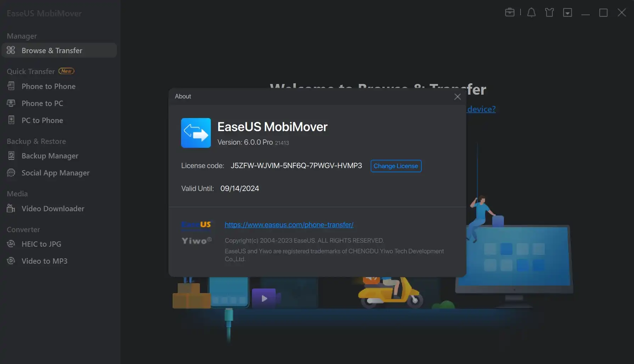The width and height of the screenshot is (634, 364).
Task: Click the Social App Manager icon
Action: (x=11, y=173)
